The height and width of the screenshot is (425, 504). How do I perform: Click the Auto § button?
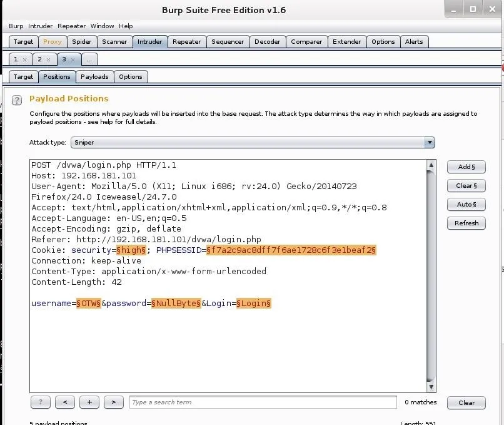[x=466, y=204]
